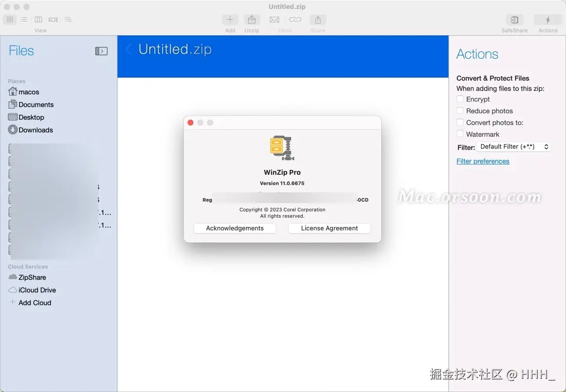Open the Downloads location

pyautogui.click(x=31, y=129)
